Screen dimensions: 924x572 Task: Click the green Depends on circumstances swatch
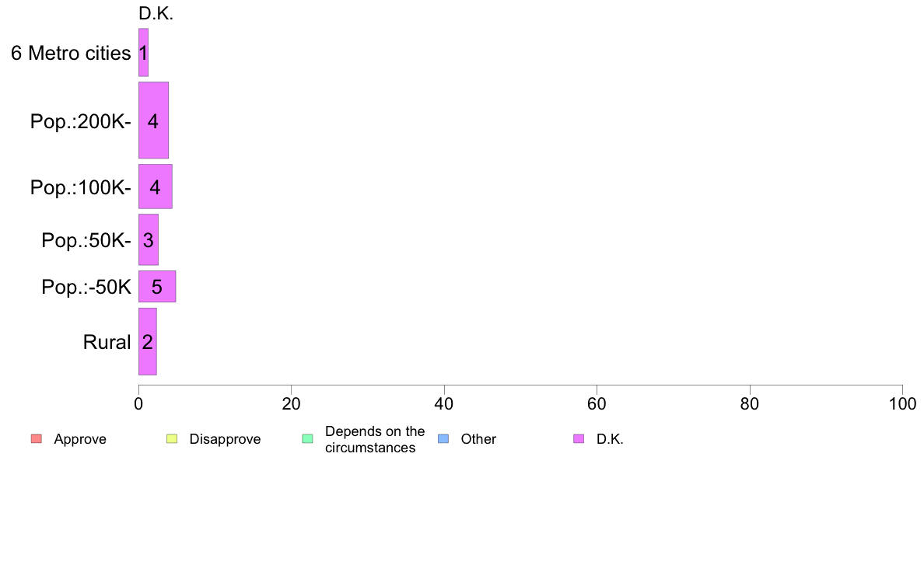[307, 439]
